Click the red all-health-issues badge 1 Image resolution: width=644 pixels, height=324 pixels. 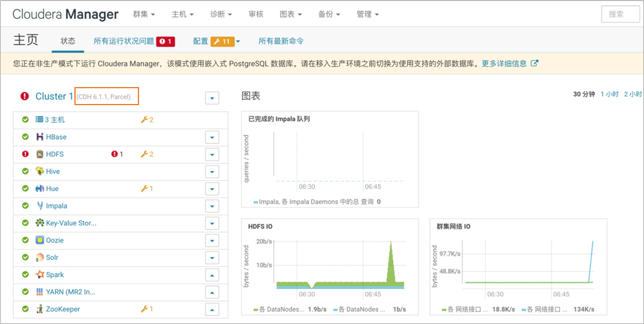166,41
